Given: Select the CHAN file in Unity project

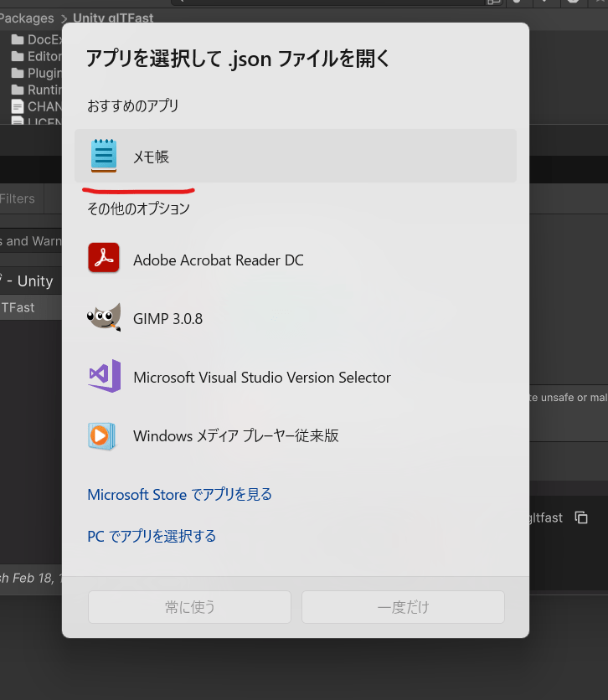Looking at the screenshot, I should pos(37,106).
